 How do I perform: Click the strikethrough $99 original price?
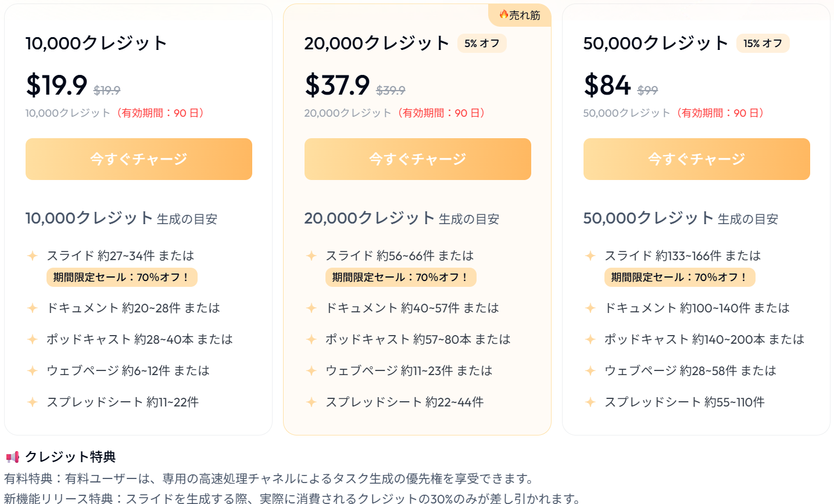647,90
